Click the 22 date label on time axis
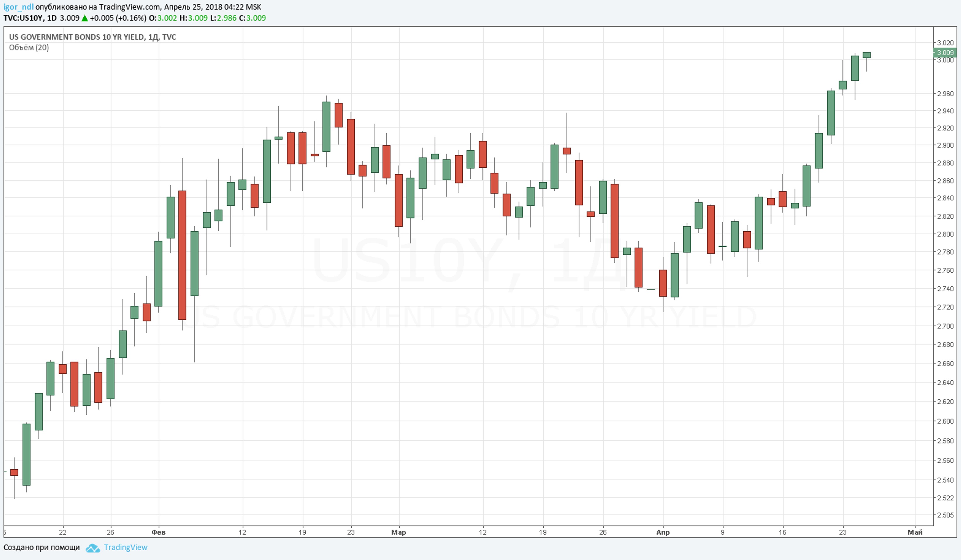Screen dimensions: 961x560 click(62, 532)
